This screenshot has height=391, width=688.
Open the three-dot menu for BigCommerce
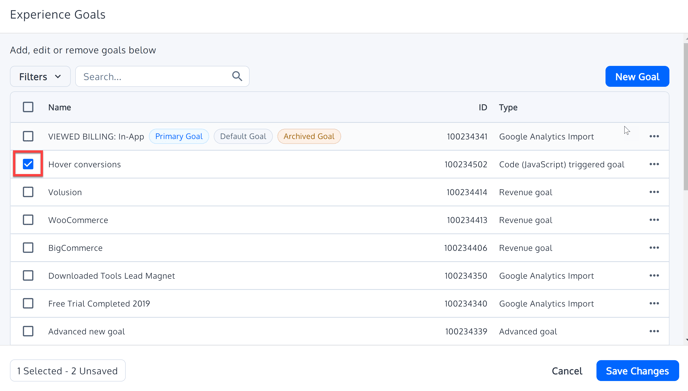[x=654, y=248]
